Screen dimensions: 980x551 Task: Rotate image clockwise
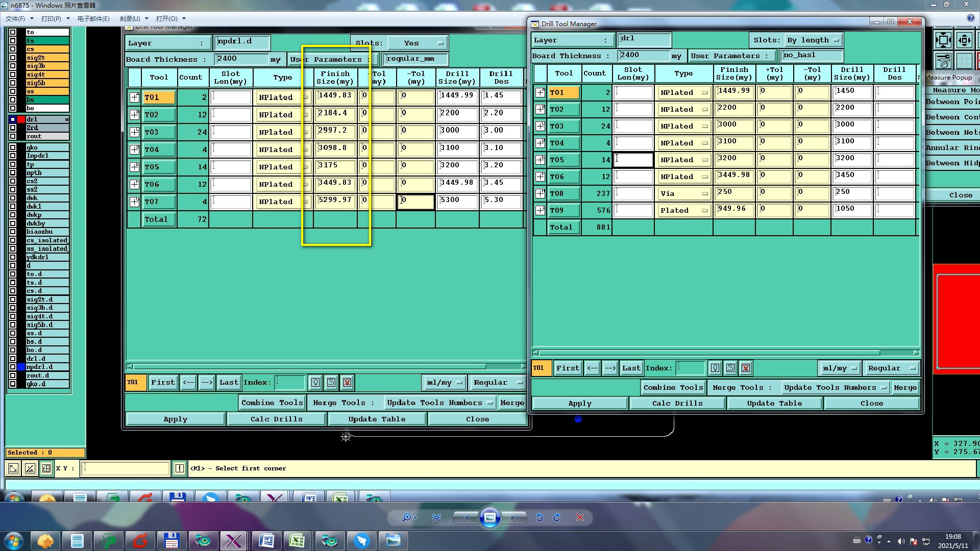(x=557, y=517)
